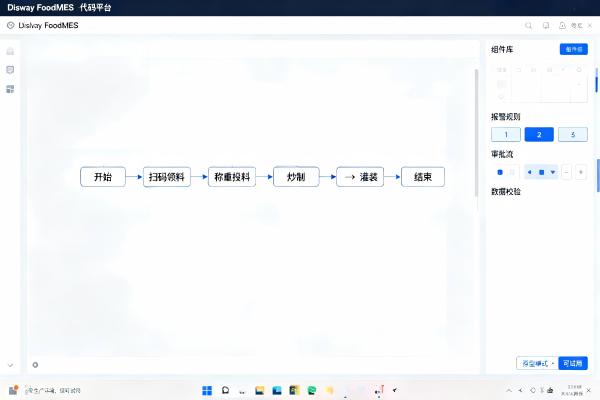This screenshot has height=400, width=600.
Task: Open the green Edge icon on taskbar
Action: [x=312, y=390]
